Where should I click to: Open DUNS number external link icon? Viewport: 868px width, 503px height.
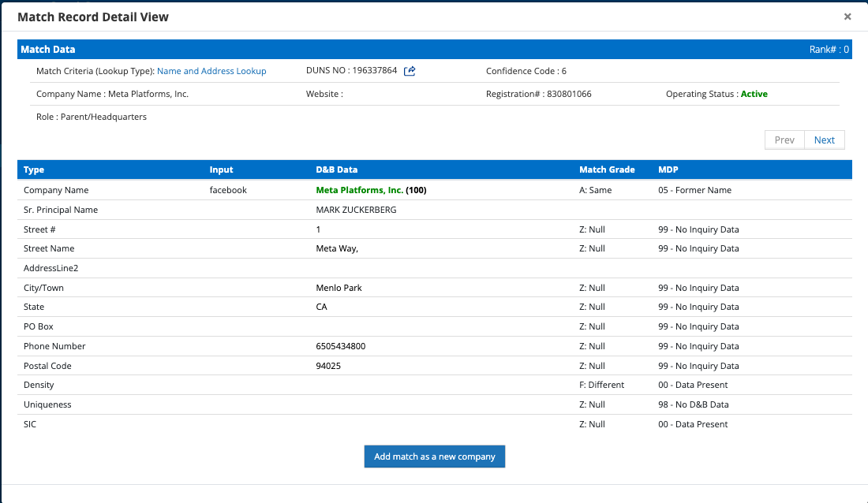[x=410, y=71]
